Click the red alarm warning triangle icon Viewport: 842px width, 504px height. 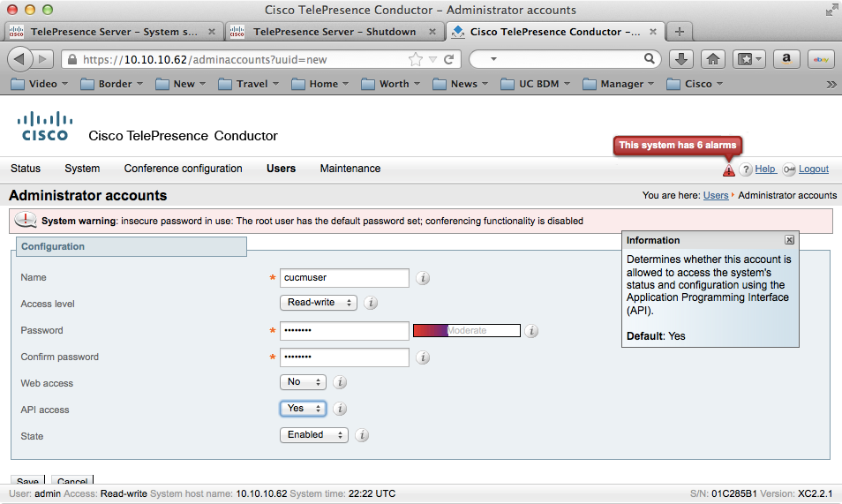pyautogui.click(x=729, y=169)
